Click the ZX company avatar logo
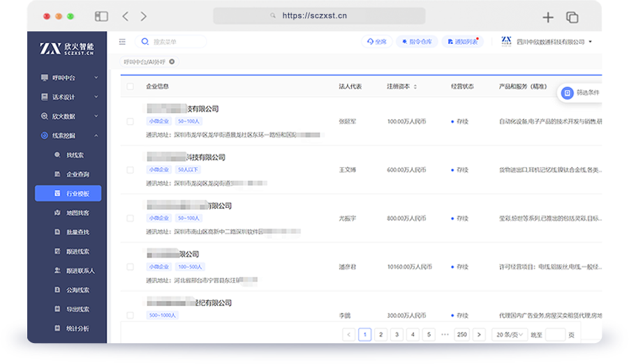Screen dimensions: 629x364 click(506, 41)
